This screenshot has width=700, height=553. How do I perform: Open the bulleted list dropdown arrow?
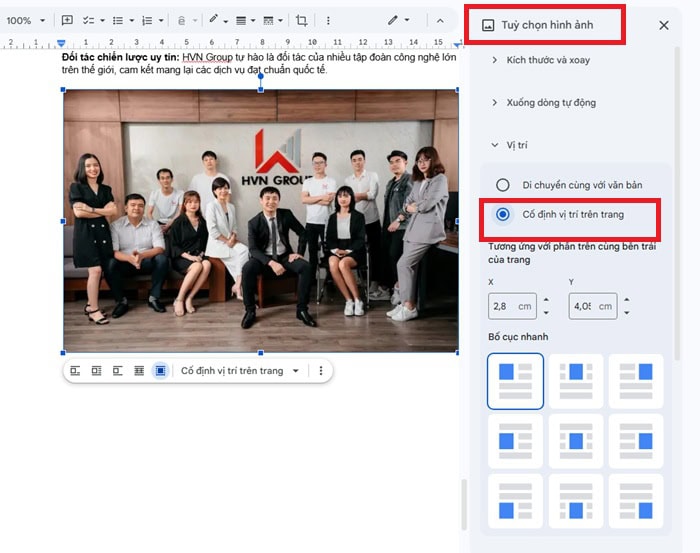[131, 21]
